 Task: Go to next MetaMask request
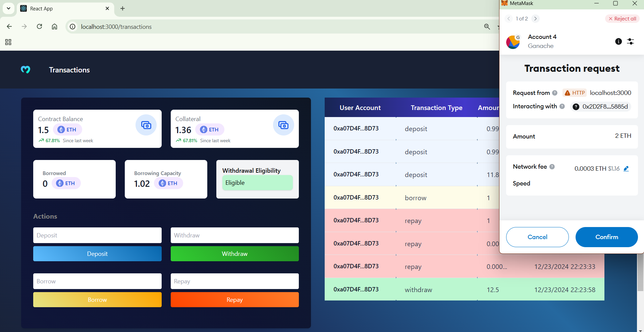point(535,19)
